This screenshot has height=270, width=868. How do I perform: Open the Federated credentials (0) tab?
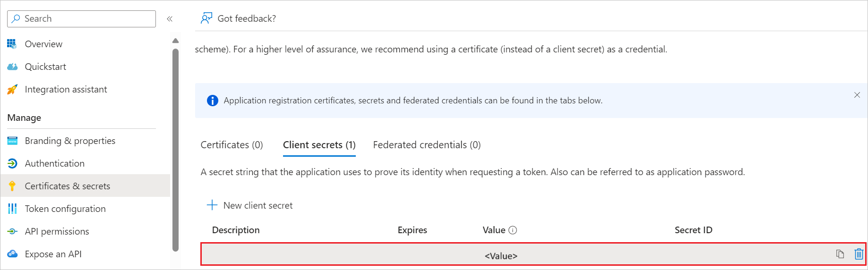(427, 145)
